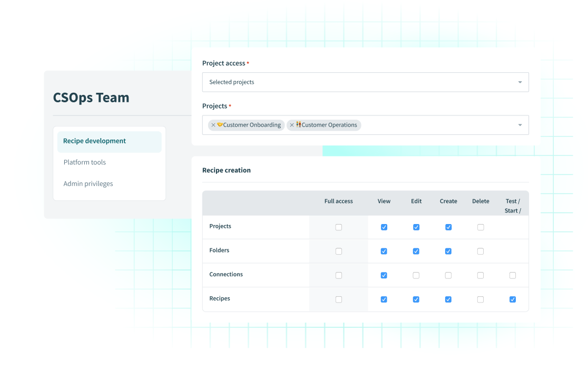The height and width of the screenshot is (369, 588).
Task: Enable Edit permission for Connections
Action: click(416, 275)
